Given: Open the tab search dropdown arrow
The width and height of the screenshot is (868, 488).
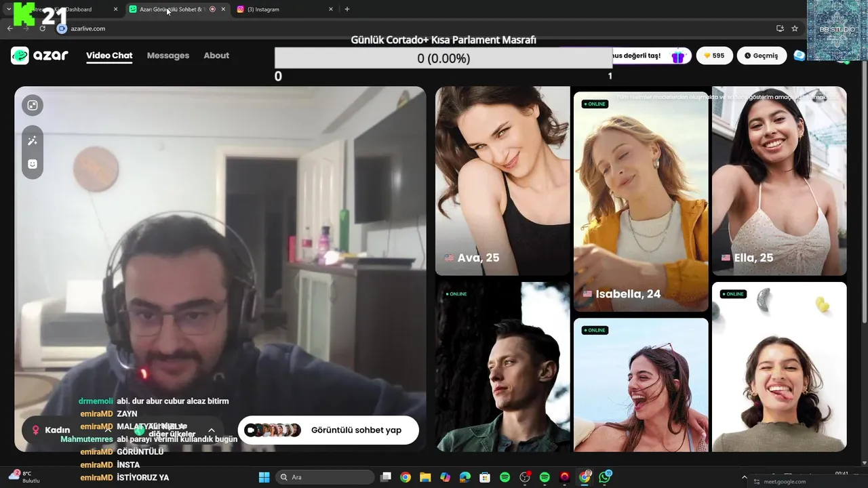Looking at the screenshot, I should pyautogui.click(x=8, y=9).
